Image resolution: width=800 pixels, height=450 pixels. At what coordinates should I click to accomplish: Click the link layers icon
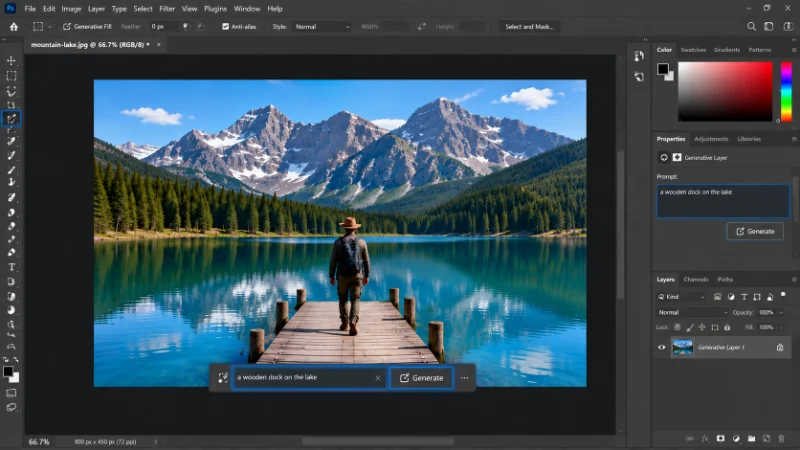pyautogui.click(x=690, y=438)
